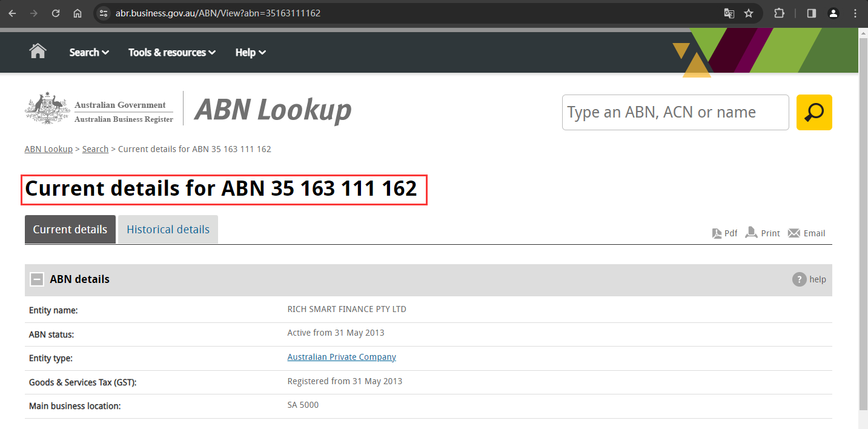
Task: Reload the page with refresh icon
Action: (56, 13)
